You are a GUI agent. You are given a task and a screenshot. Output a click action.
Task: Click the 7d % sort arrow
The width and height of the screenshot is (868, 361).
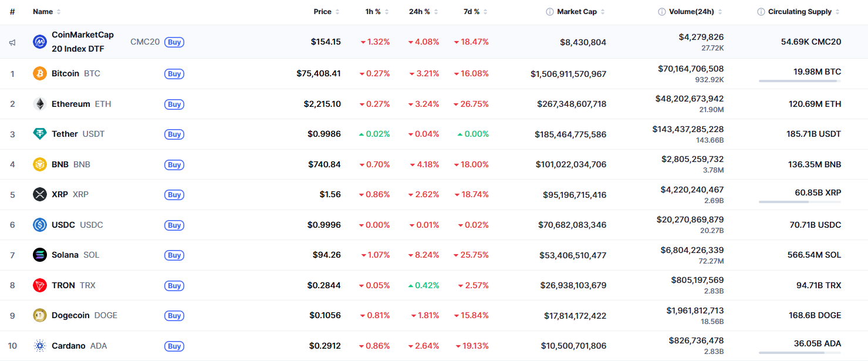(484, 11)
